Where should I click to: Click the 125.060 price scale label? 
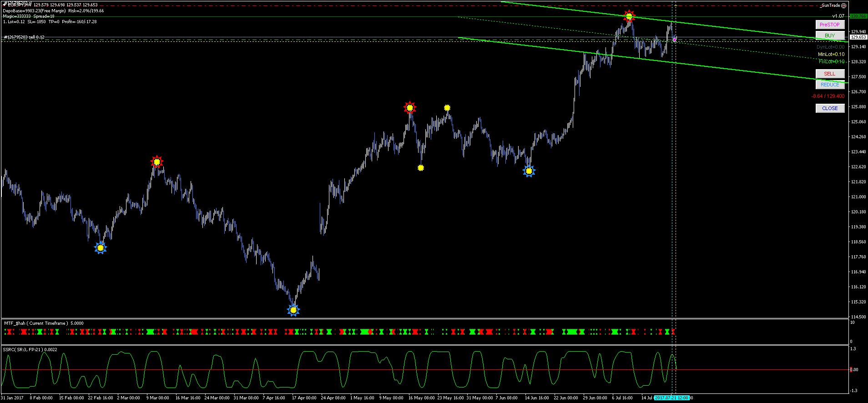click(x=858, y=122)
